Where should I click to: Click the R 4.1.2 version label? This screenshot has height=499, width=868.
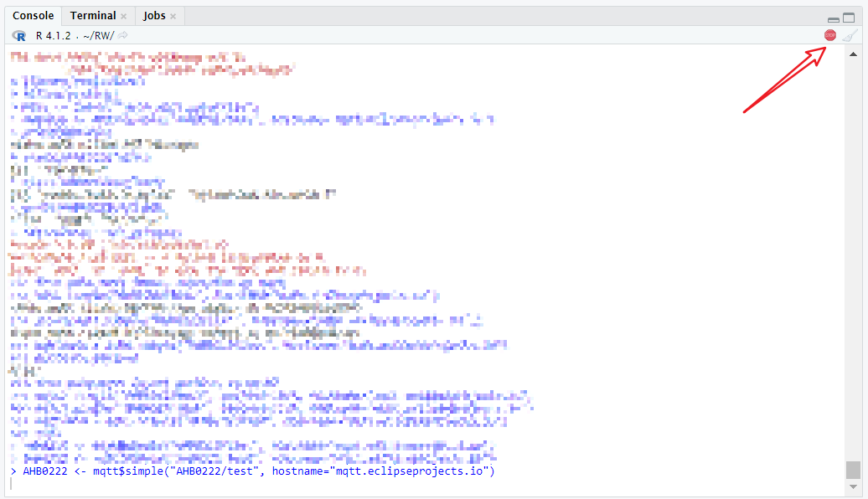pos(54,35)
